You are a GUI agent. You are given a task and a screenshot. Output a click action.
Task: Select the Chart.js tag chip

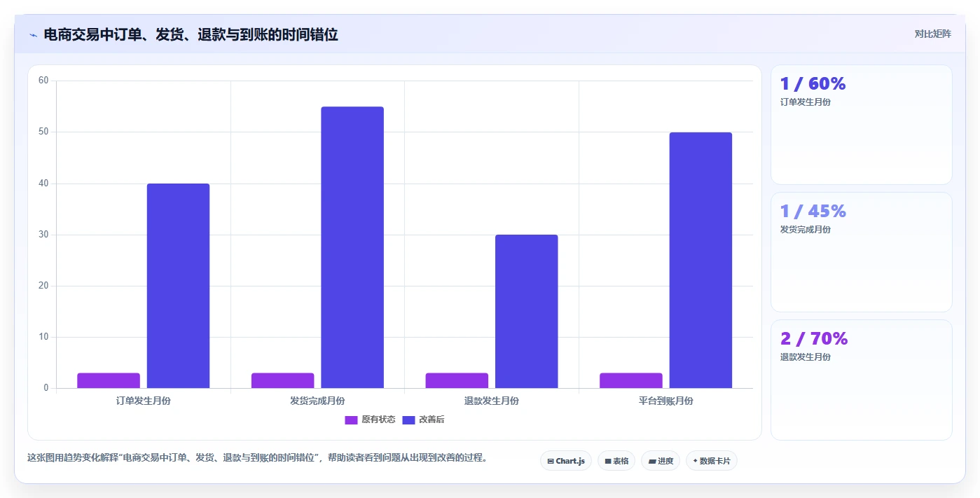tap(566, 461)
